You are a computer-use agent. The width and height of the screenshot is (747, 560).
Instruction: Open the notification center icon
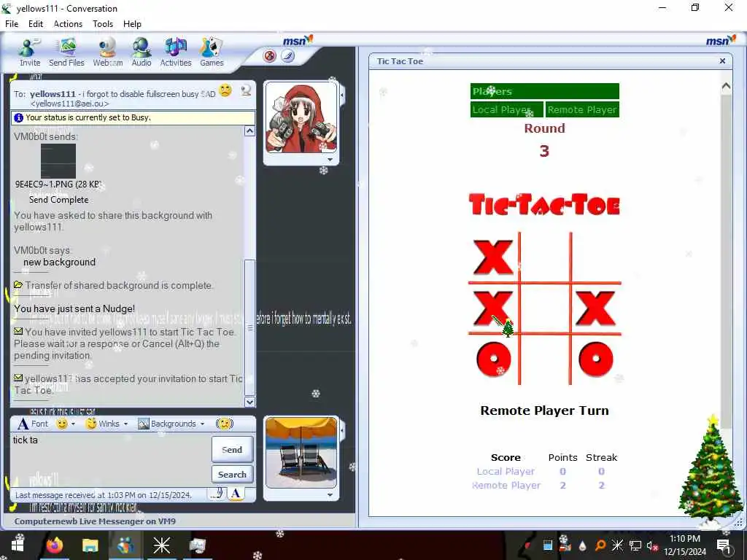(x=723, y=545)
